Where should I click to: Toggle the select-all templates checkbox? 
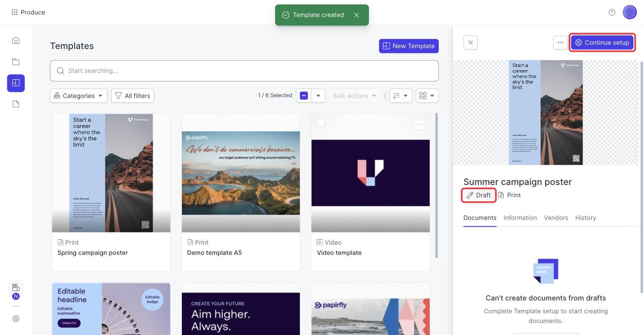click(304, 96)
